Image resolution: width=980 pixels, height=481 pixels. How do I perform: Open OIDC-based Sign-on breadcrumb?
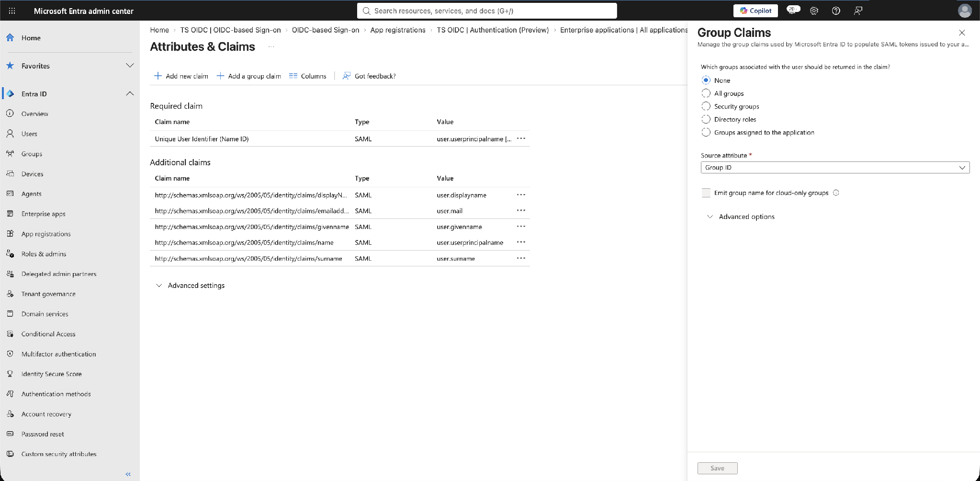coord(326,30)
